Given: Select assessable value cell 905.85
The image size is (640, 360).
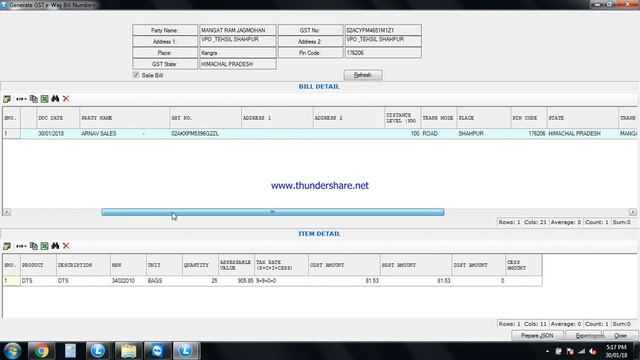Looking at the screenshot, I should click(x=236, y=281).
